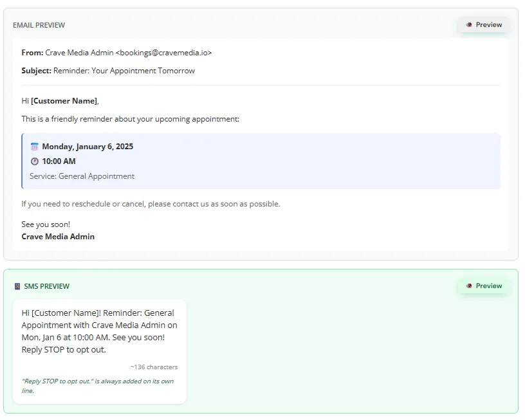Click the ~136 characters counter
The height and width of the screenshot is (420, 525).
tap(153, 367)
